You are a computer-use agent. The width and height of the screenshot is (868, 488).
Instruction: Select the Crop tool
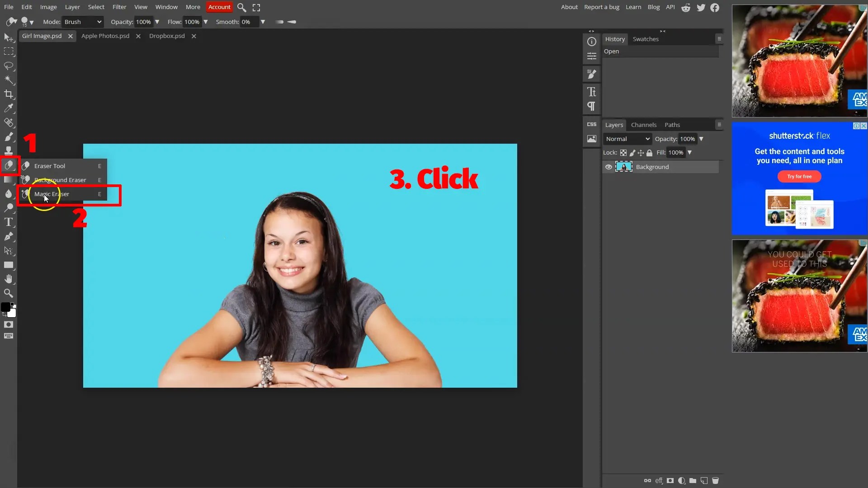(x=9, y=94)
